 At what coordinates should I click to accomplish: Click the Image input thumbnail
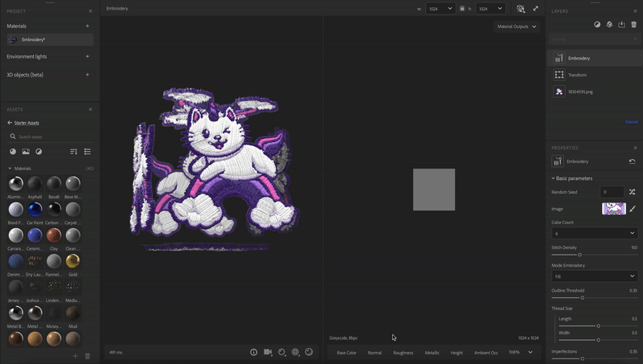tap(614, 209)
